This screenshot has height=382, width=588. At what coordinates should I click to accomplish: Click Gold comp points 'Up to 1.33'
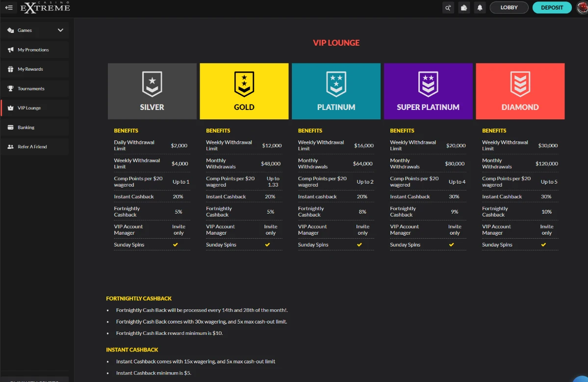click(x=273, y=182)
